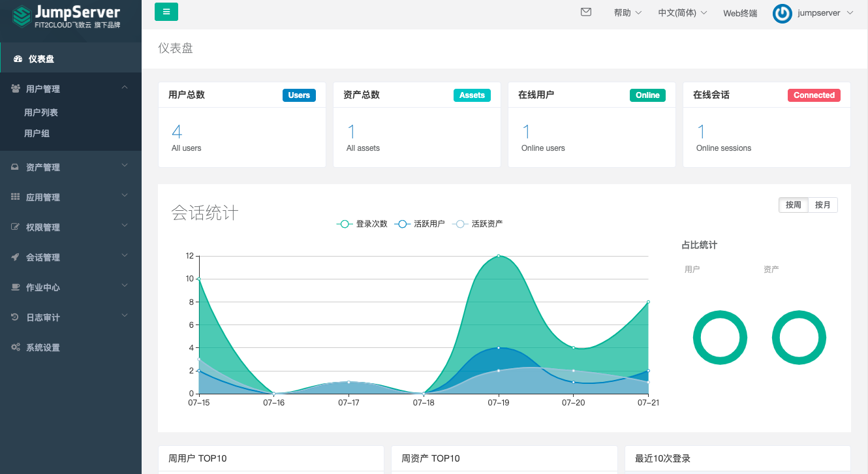Open the mail envelope icon
Image resolution: width=868 pixels, height=474 pixels.
[586, 12]
